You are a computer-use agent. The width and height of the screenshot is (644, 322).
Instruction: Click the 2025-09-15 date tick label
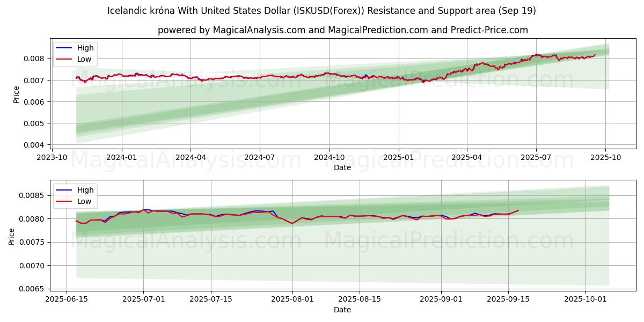[x=509, y=299]
